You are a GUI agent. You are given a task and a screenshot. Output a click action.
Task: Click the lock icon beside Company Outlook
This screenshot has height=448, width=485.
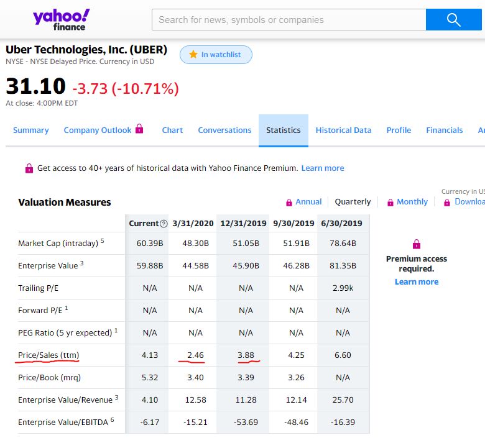[x=139, y=129]
